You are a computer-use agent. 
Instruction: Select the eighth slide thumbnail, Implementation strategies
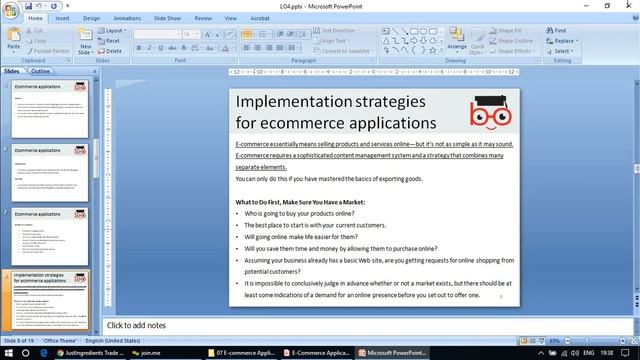50,300
